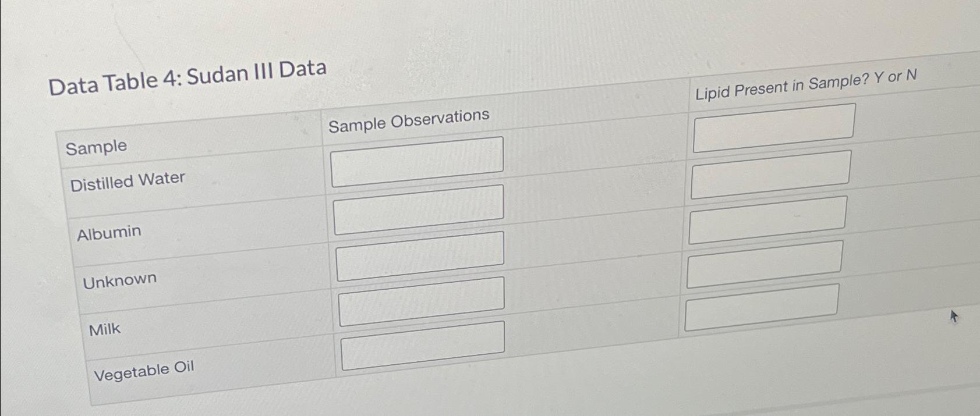Select the Milk row label
Viewport: 980px width, 416px height.
104,329
